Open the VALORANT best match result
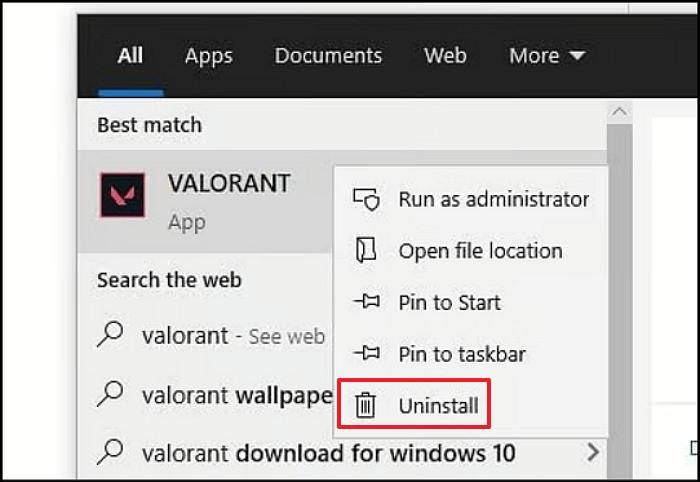 (229, 185)
